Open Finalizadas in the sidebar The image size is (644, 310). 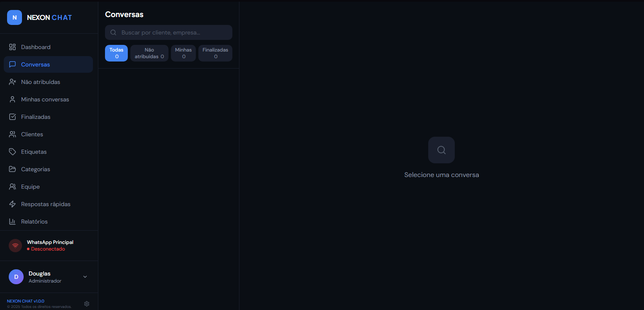point(48,117)
